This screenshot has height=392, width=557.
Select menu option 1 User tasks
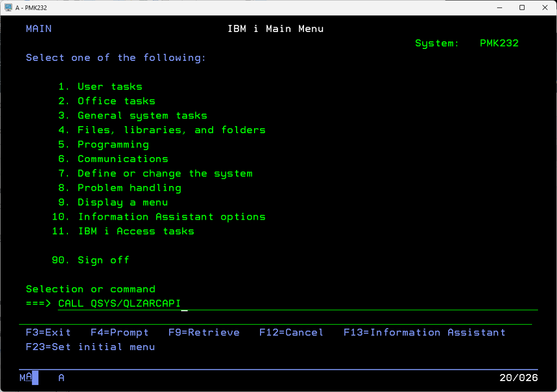point(109,86)
